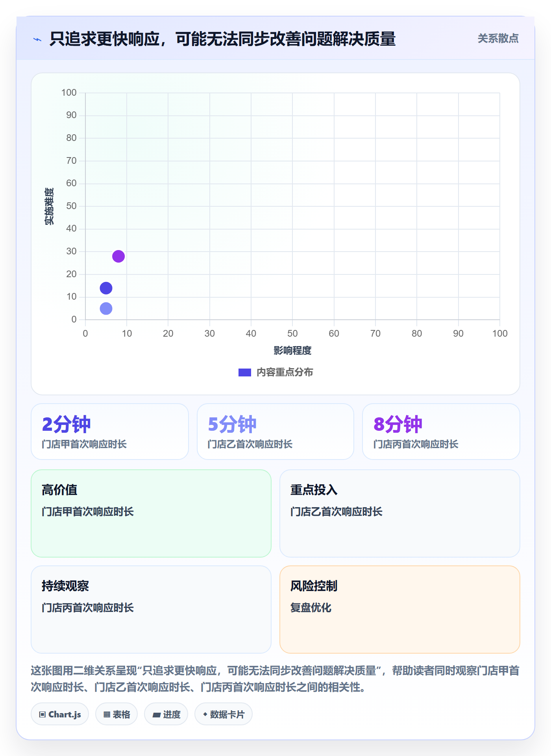Click the Chart.js tag chip
The height and width of the screenshot is (756, 551).
pos(60,714)
